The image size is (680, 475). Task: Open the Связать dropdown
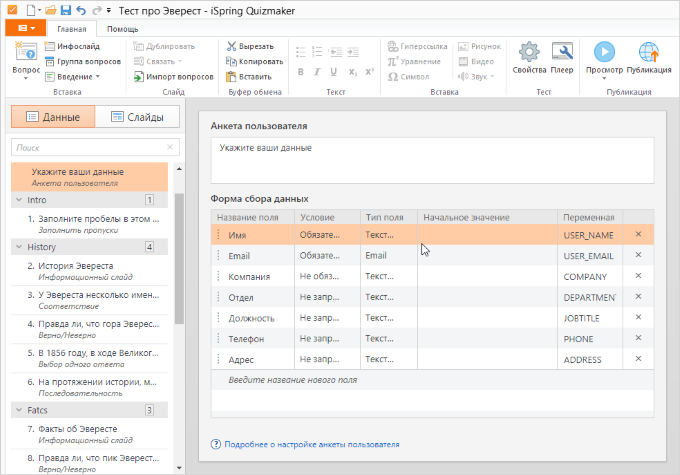(x=158, y=62)
